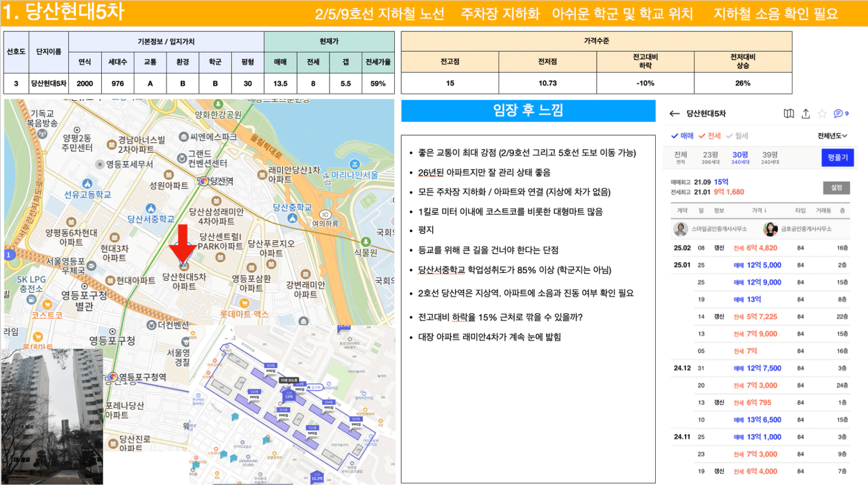Select the 매매 12억 5,000 transaction row
This screenshot has width=868, height=485.
(x=760, y=265)
